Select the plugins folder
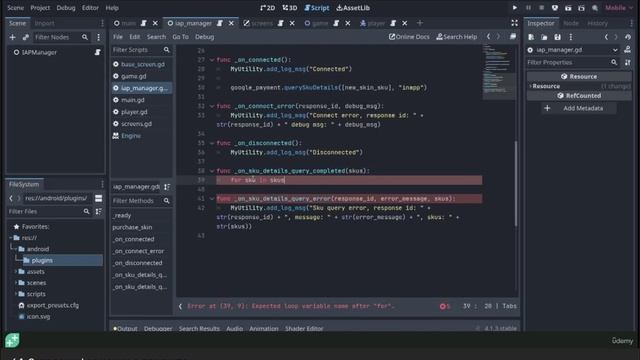Image resolution: width=640 pixels, height=360 pixels. click(42, 260)
